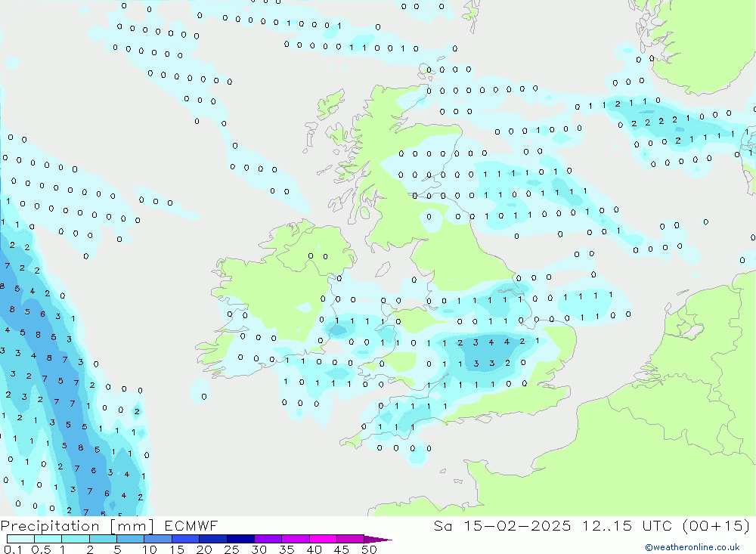
Task: Click the purple arrow tip above 50 mm
Action: (377, 540)
